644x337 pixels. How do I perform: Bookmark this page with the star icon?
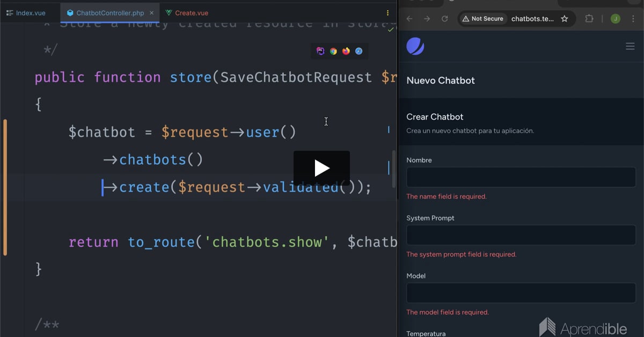pos(565,19)
